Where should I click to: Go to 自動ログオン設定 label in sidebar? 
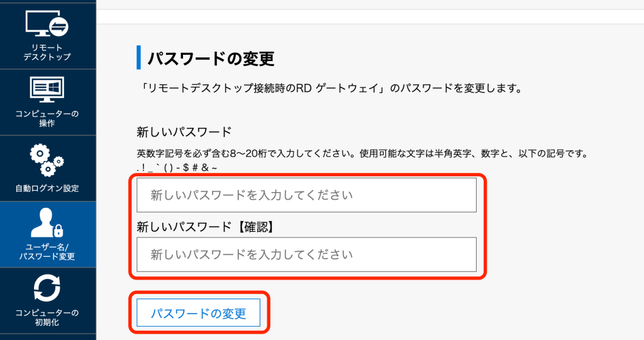(47, 188)
